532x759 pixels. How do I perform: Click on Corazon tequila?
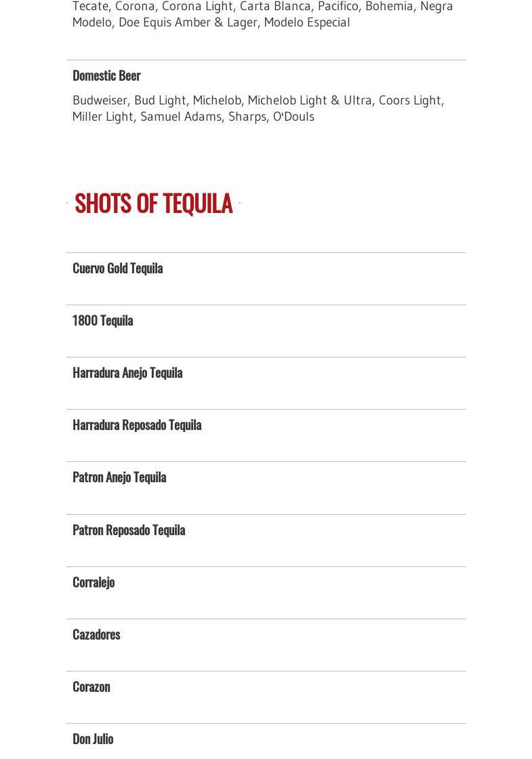pos(91,686)
